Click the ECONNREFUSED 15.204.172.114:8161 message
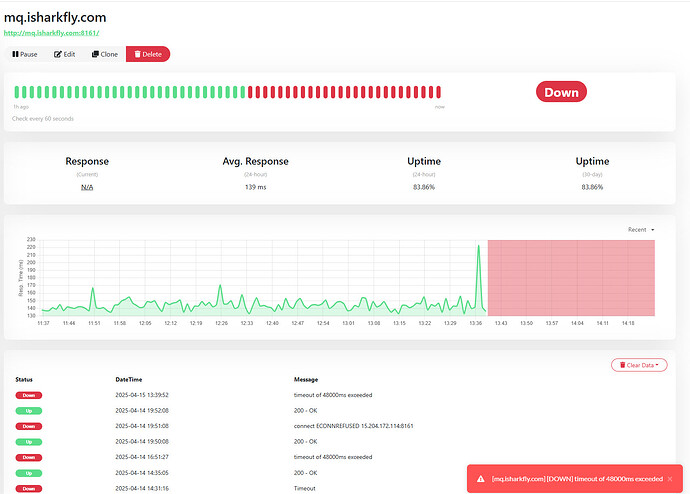 [353, 426]
